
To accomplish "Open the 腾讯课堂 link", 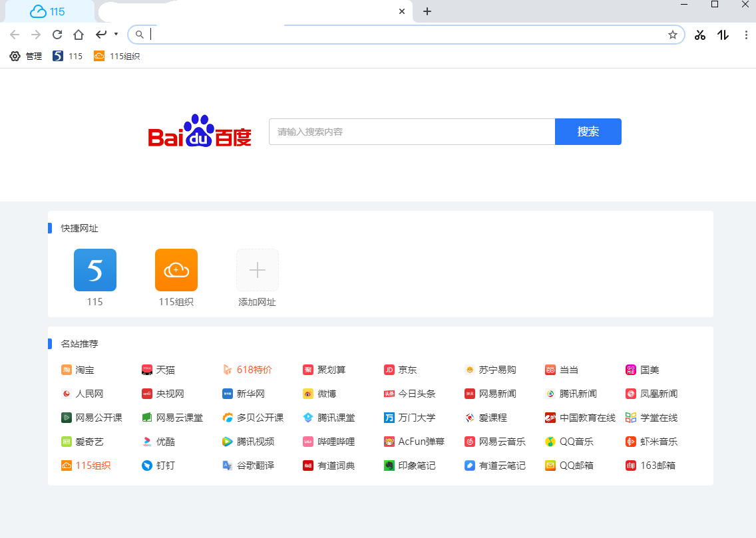I will [329, 418].
